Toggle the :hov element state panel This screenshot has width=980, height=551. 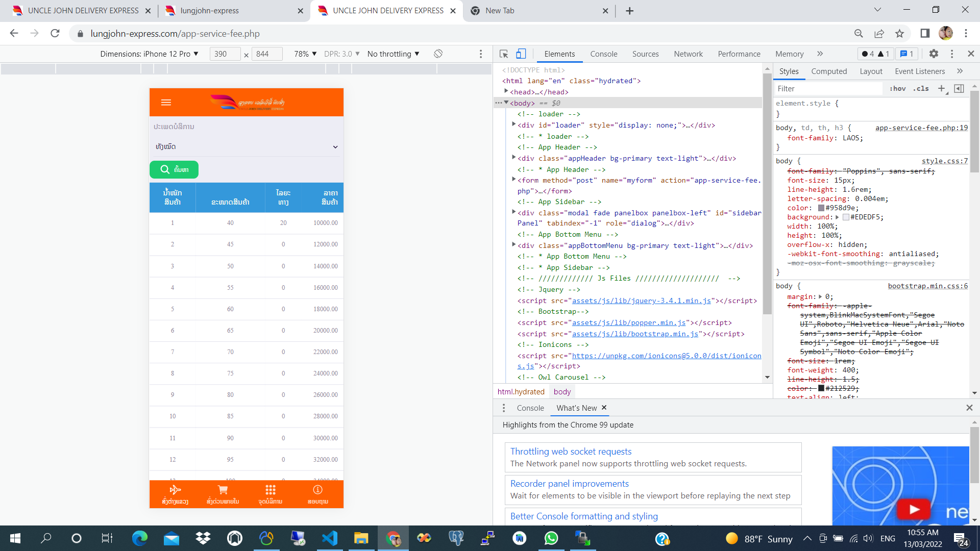(x=897, y=88)
